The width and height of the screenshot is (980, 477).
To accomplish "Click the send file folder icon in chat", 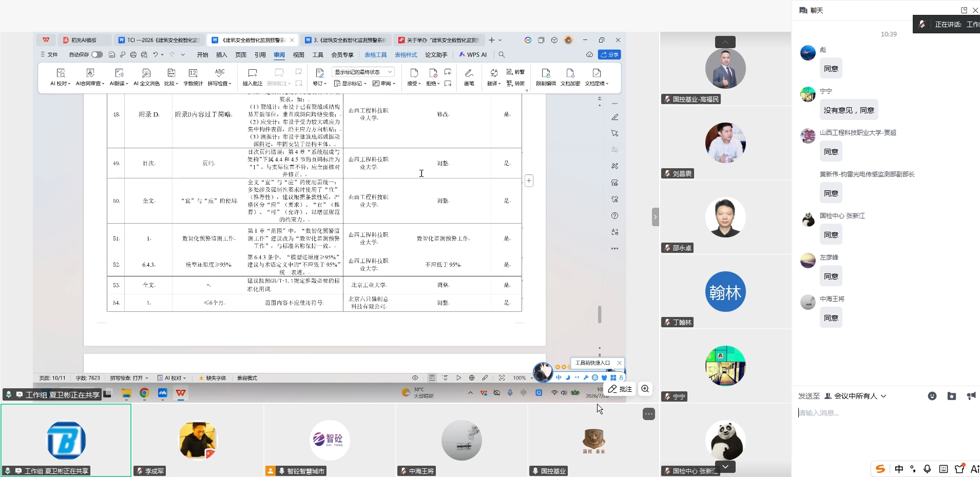I will click(x=952, y=396).
